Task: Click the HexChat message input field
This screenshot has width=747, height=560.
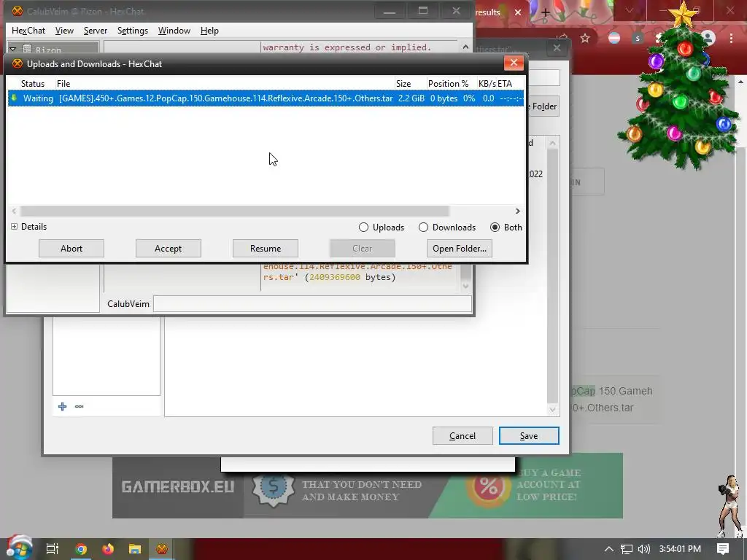Action: [x=312, y=304]
